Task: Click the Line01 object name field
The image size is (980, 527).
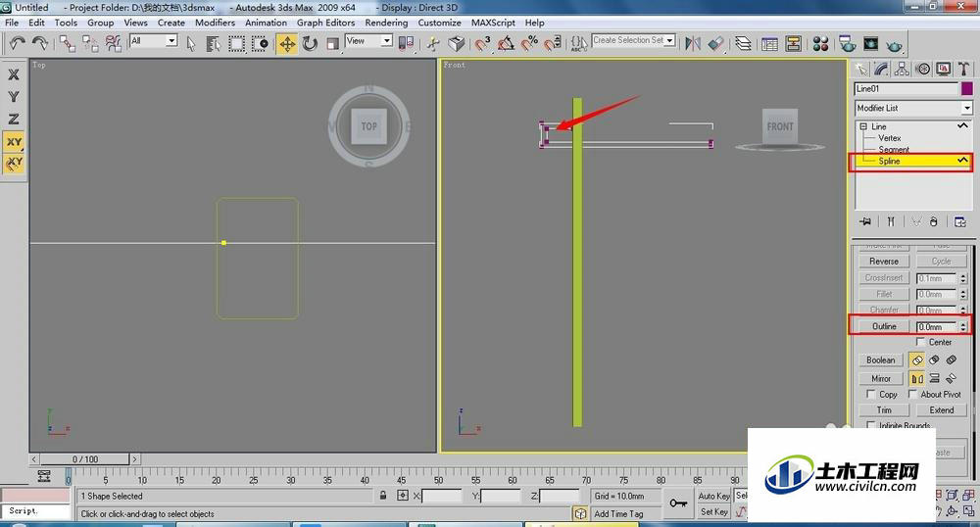Action: pos(906,89)
